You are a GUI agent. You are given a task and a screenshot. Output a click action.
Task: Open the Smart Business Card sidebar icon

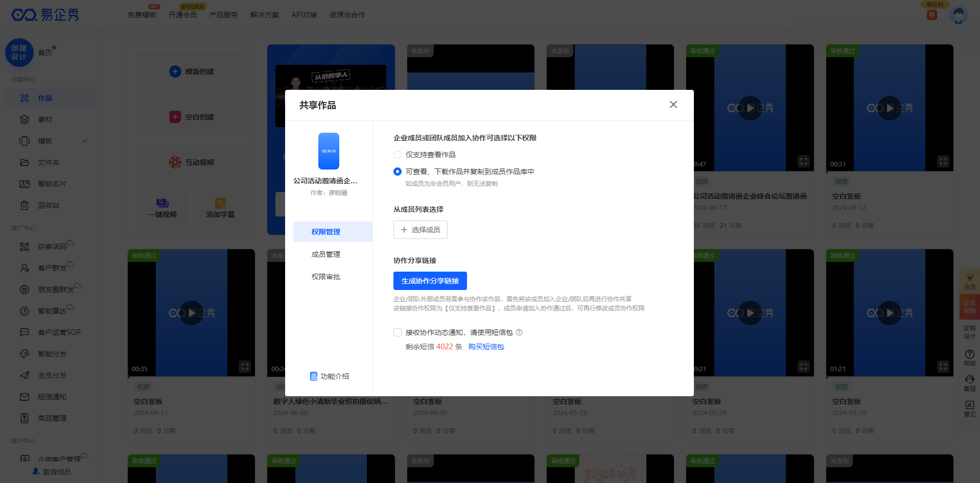pos(25,184)
